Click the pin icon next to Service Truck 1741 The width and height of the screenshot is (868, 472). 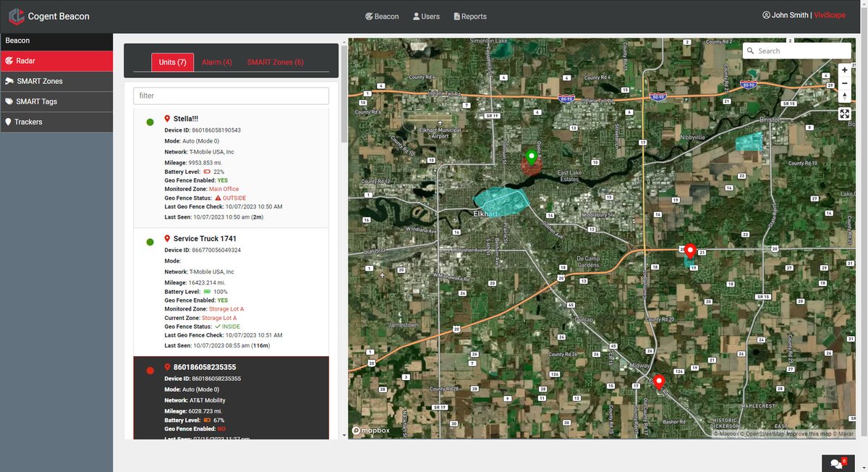(167, 238)
